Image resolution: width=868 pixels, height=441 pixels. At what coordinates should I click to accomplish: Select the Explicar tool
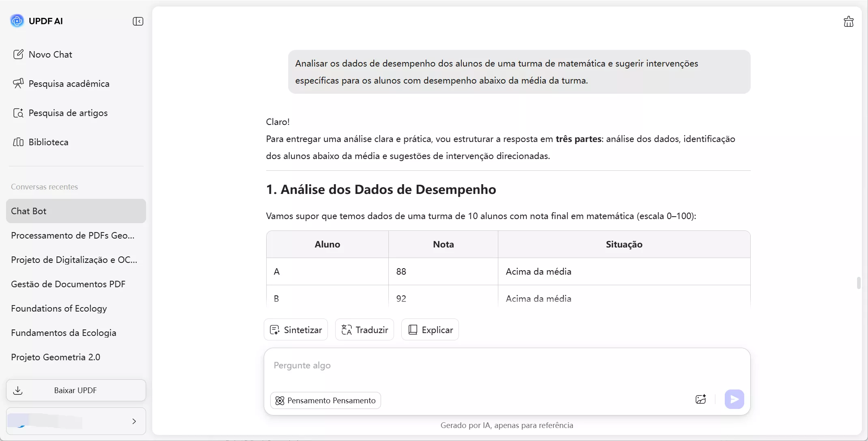pyautogui.click(x=430, y=329)
